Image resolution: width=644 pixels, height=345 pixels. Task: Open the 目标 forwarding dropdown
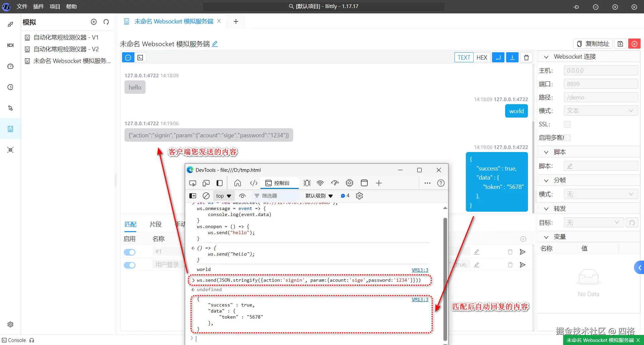[x=594, y=223]
